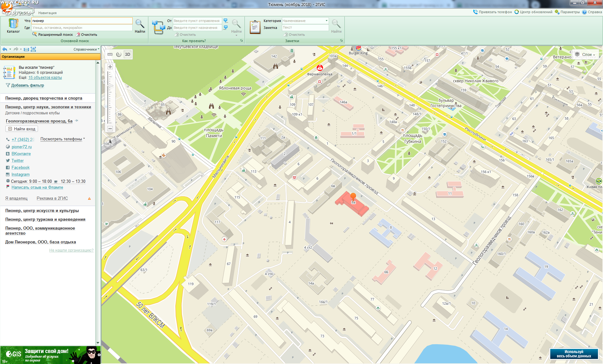This screenshot has height=364, width=603.
Task: Open the Справочники dropdown
Action: [86, 49]
